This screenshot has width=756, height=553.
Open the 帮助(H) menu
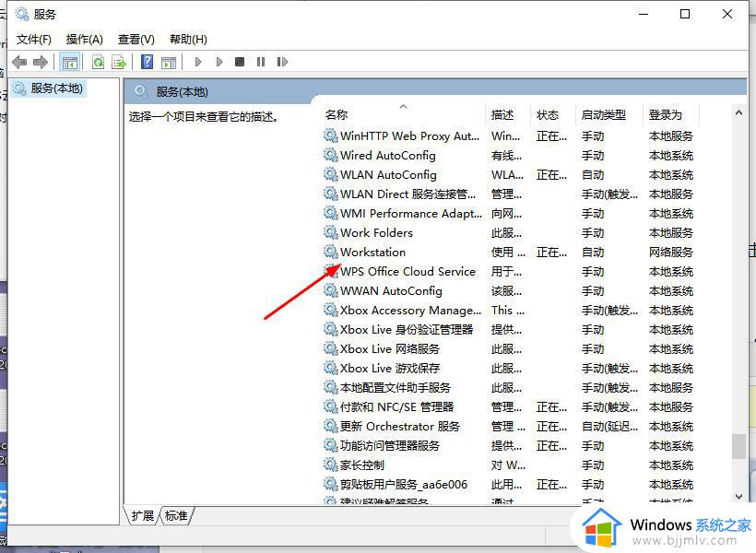click(x=188, y=39)
